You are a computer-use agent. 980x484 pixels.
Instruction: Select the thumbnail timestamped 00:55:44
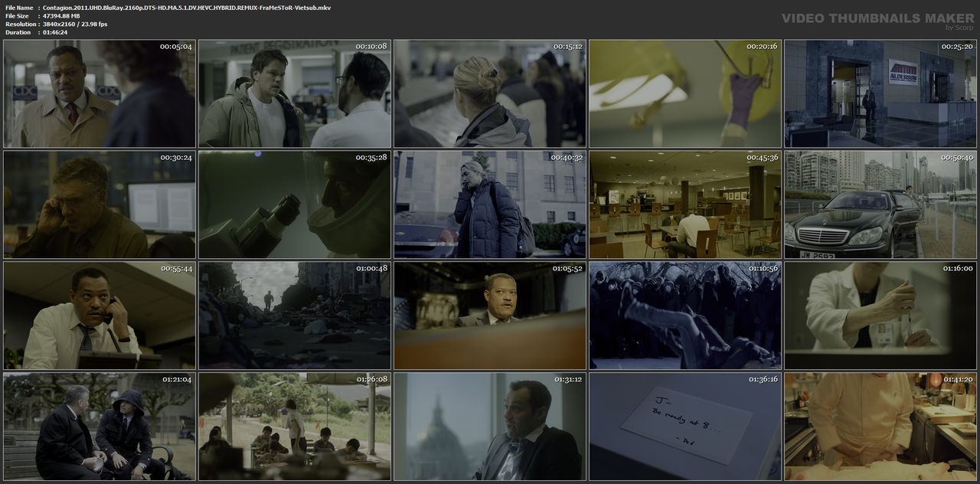coord(100,316)
